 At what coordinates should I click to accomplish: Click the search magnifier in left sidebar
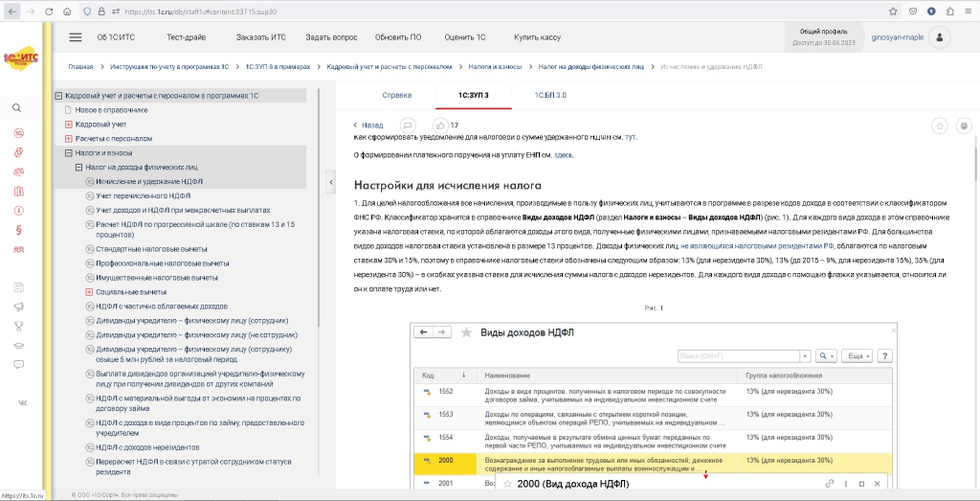(17, 108)
